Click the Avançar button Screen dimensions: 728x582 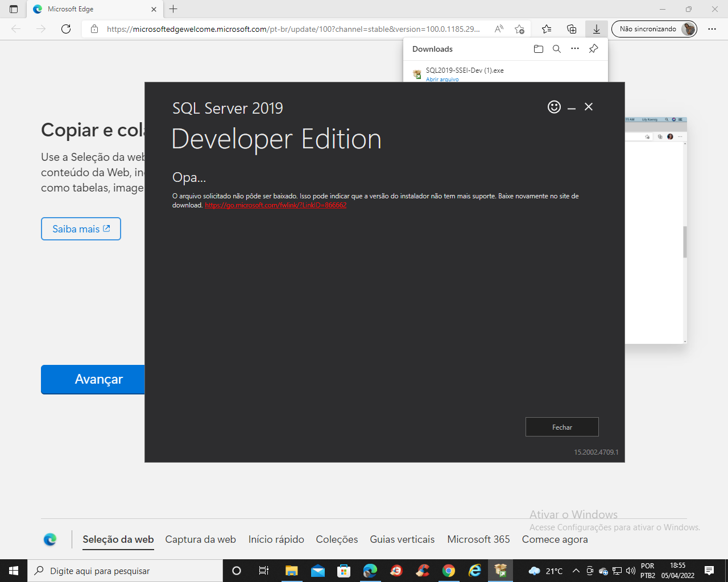tap(93, 379)
